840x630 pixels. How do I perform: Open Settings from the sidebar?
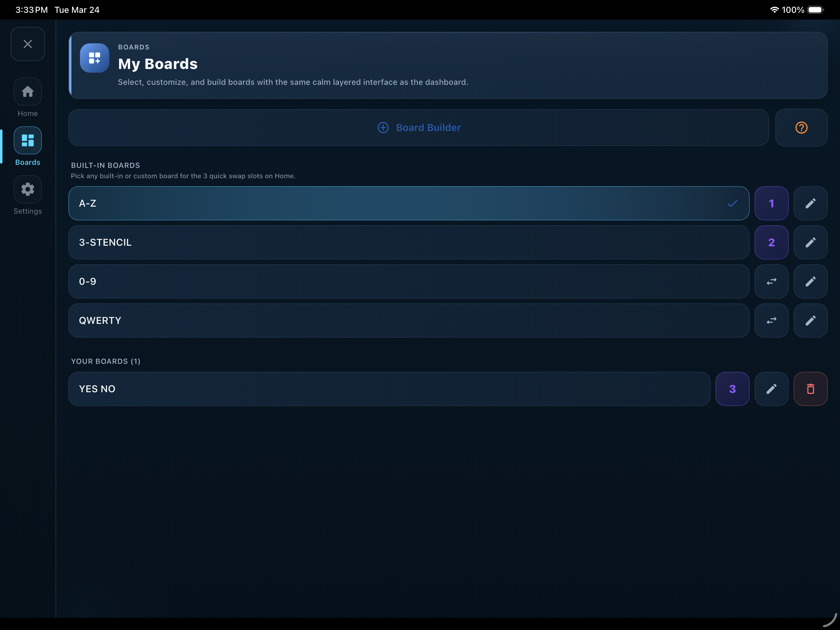[28, 195]
